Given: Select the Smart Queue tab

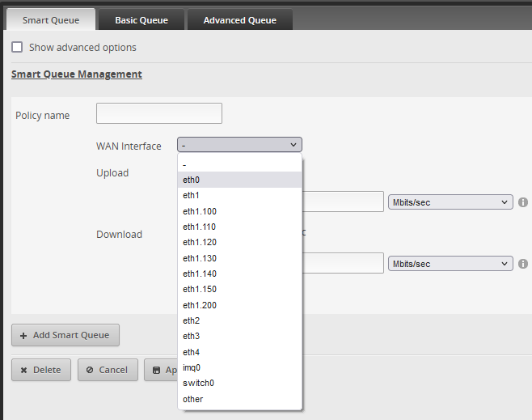Looking at the screenshot, I should [x=50, y=20].
